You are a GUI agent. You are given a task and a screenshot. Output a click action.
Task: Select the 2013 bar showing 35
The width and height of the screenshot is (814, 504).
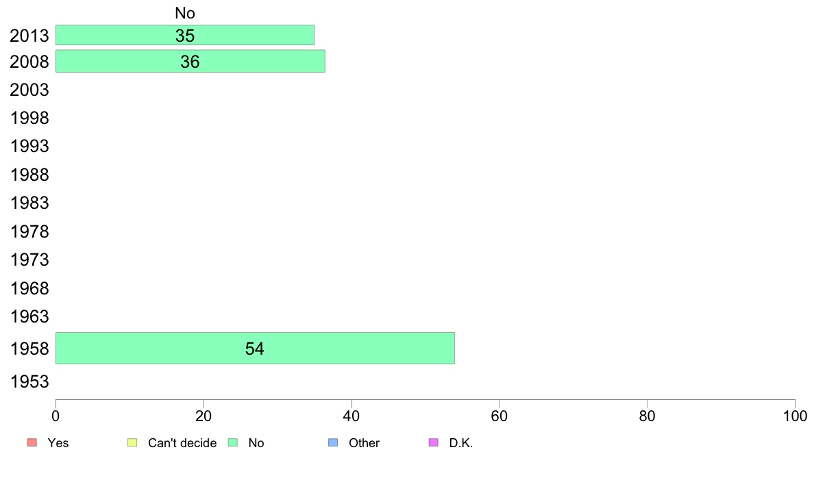[185, 35]
